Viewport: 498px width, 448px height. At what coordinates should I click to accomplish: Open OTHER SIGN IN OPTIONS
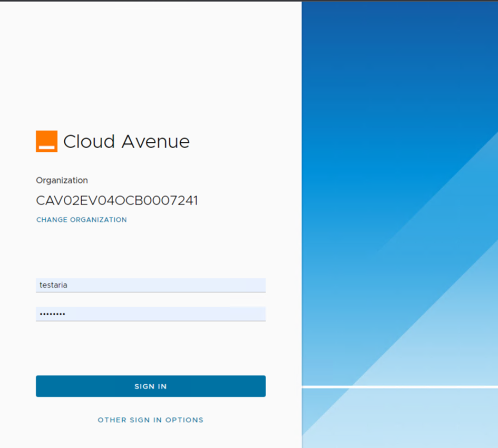150,420
